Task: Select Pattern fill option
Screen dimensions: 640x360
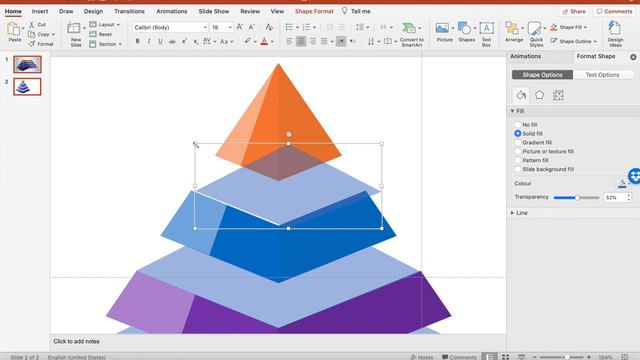Action: click(x=518, y=160)
